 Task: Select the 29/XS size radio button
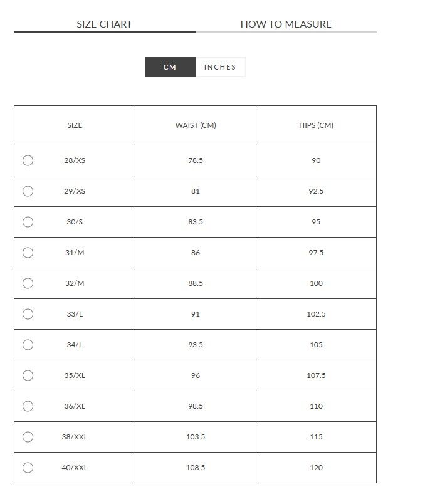click(x=28, y=191)
